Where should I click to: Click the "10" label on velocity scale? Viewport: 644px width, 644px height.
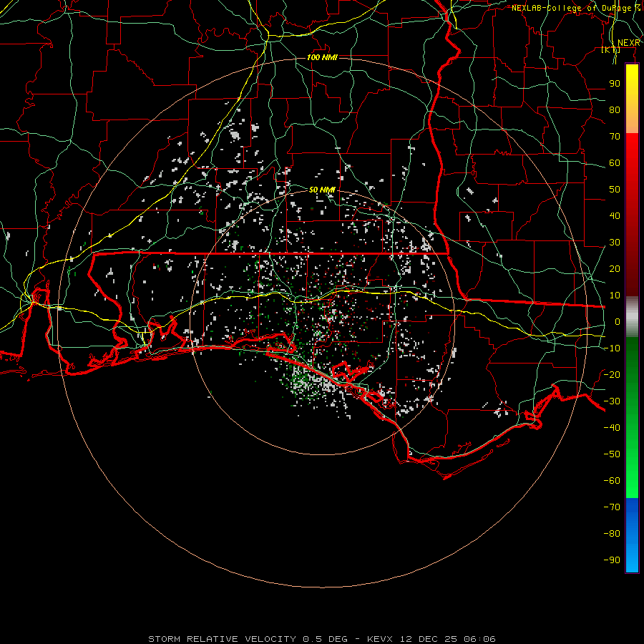click(615, 296)
